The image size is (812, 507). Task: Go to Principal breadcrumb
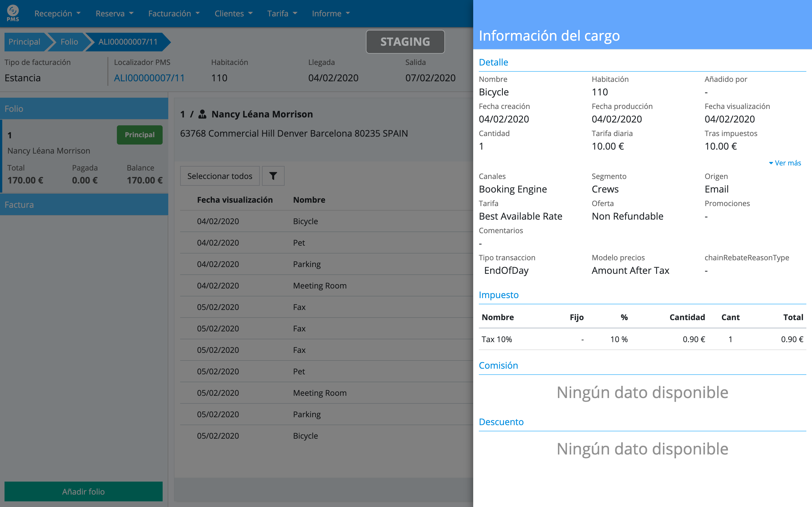(x=24, y=42)
